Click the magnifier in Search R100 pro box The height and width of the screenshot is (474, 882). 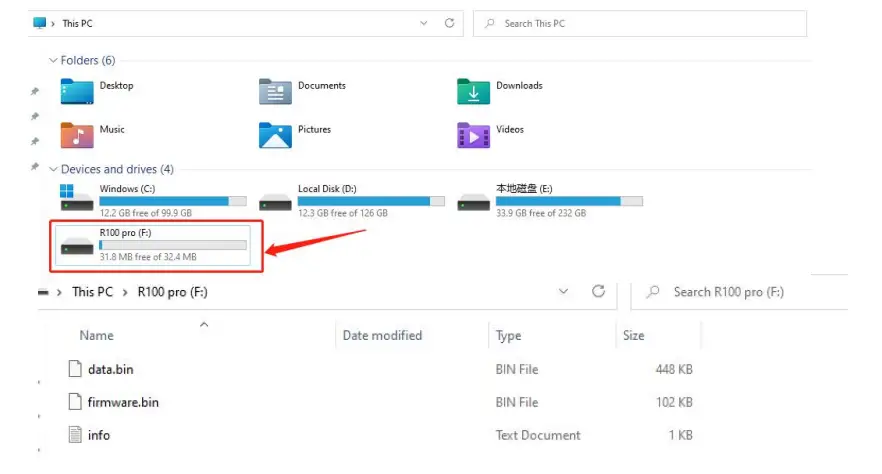(653, 292)
